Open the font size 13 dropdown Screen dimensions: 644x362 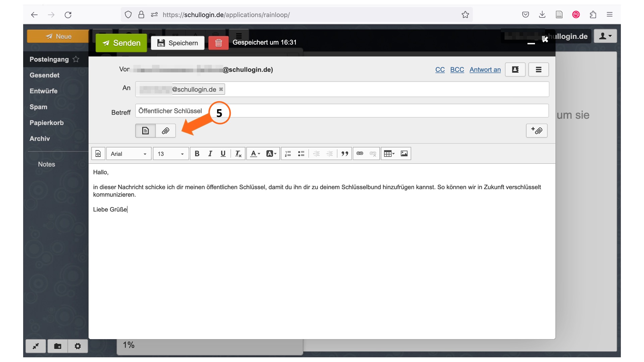point(171,154)
